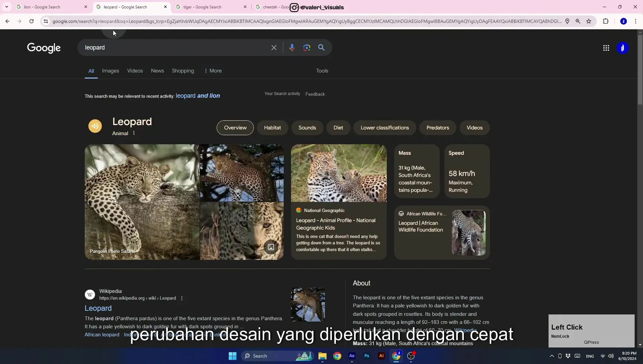Open the tab search dropdown arrow
Viewport: 643px width, 364px height.
[7, 7]
